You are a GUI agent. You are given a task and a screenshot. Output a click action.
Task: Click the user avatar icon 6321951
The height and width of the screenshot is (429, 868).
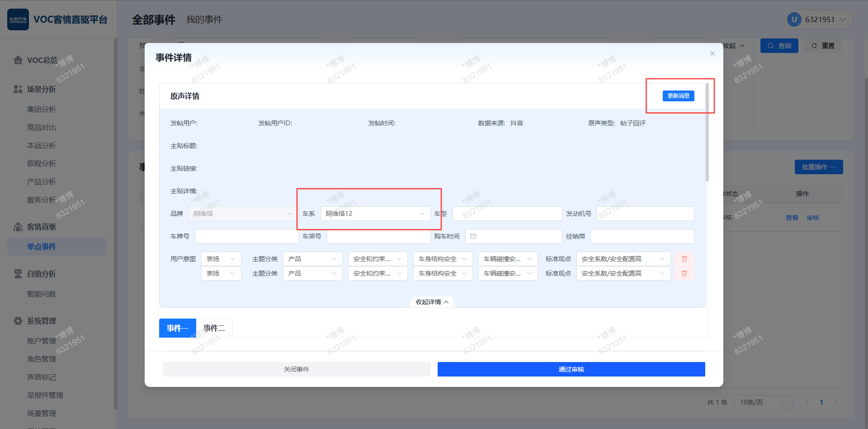tap(794, 19)
